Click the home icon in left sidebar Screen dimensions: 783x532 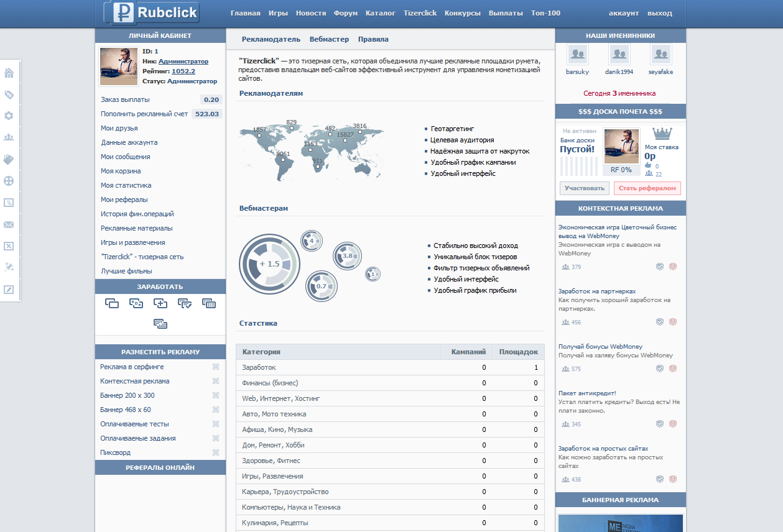9,73
